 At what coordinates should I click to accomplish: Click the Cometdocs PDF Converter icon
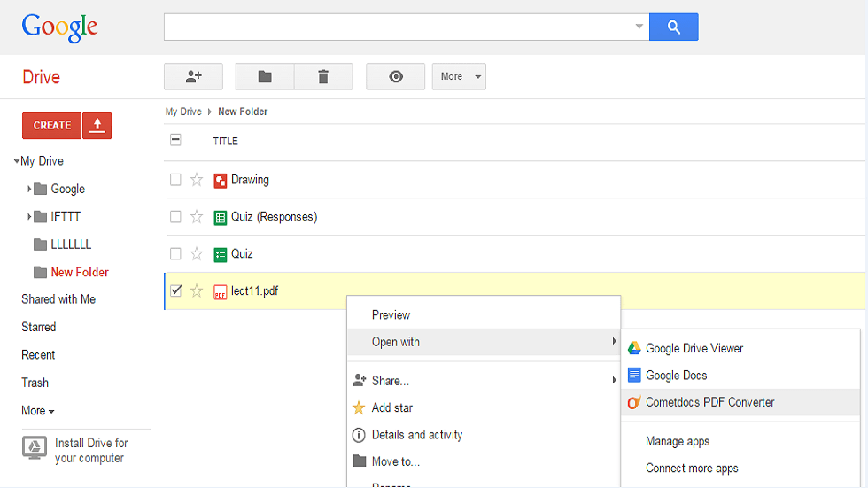(634, 402)
